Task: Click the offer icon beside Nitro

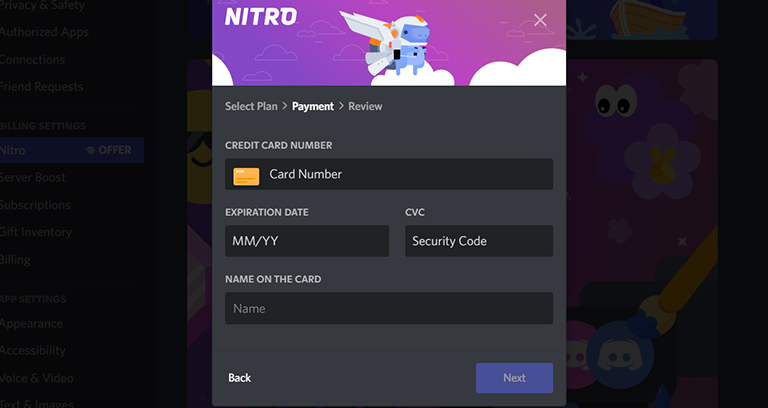Action: 91,150
